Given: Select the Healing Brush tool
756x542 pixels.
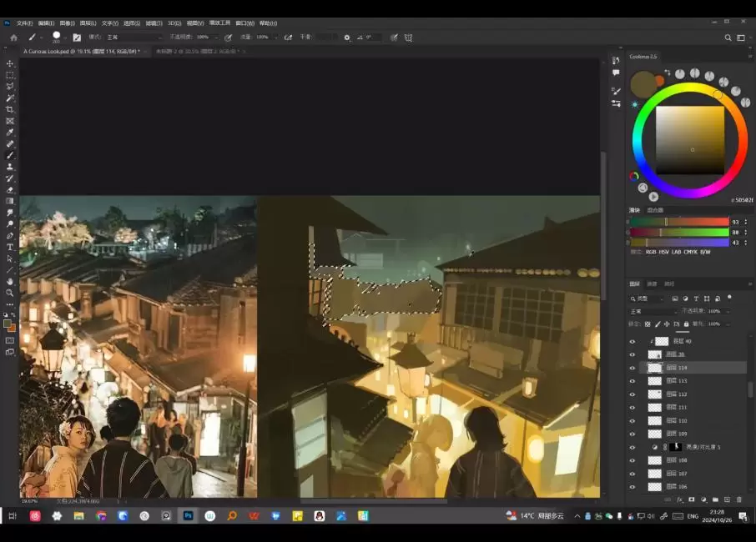Looking at the screenshot, I should click(10, 144).
